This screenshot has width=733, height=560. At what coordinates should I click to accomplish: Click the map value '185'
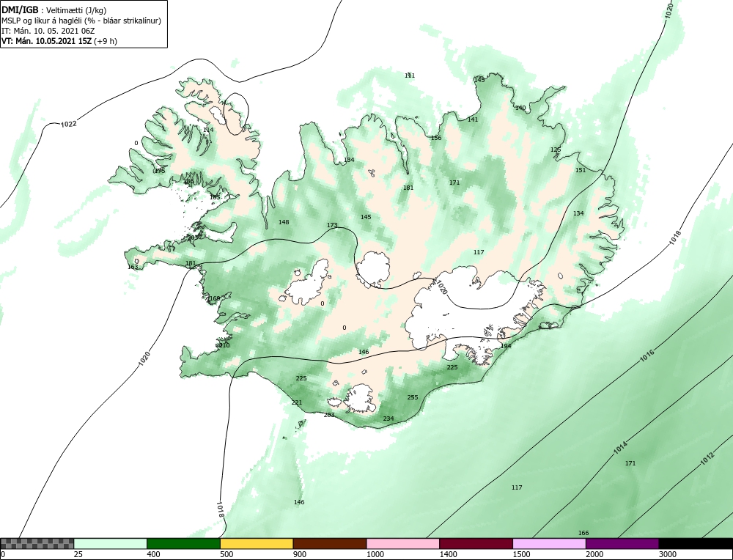[x=215, y=197]
